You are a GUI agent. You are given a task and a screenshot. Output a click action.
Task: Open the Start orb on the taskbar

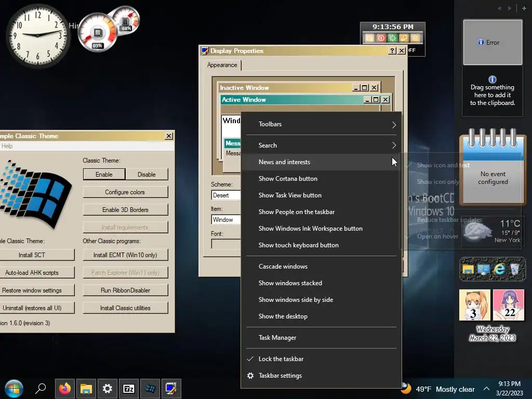click(14, 389)
